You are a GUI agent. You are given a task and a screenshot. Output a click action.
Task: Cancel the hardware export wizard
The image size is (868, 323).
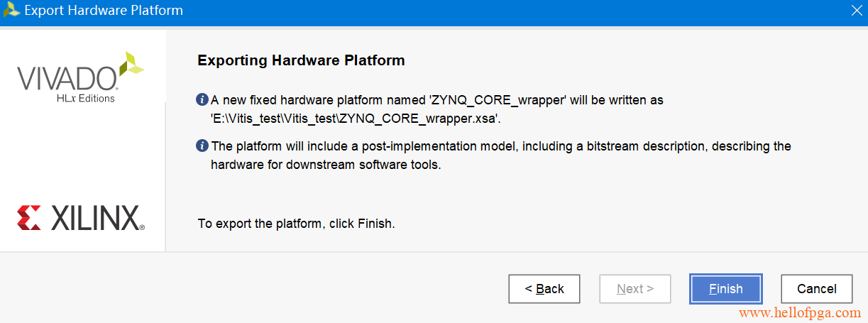click(816, 289)
